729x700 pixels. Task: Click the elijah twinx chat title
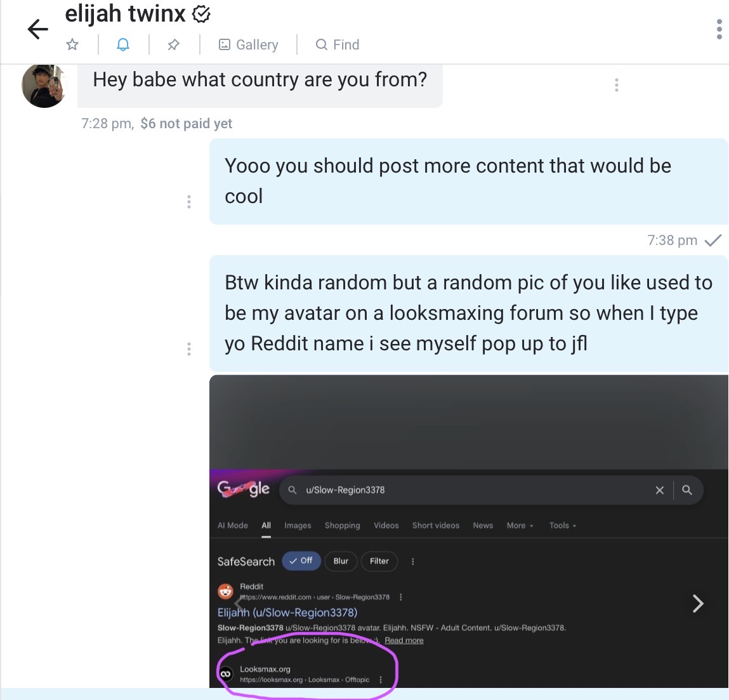click(126, 14)
